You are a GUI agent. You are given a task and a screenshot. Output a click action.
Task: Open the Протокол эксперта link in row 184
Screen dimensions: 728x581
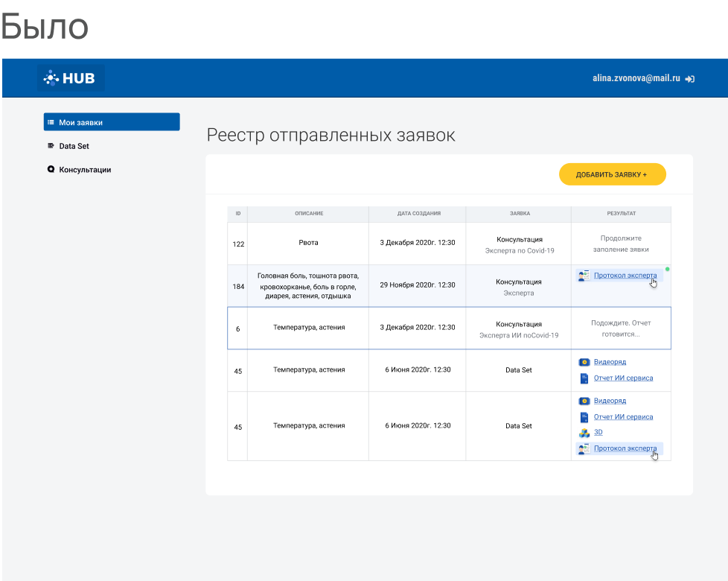pos(625,276)
